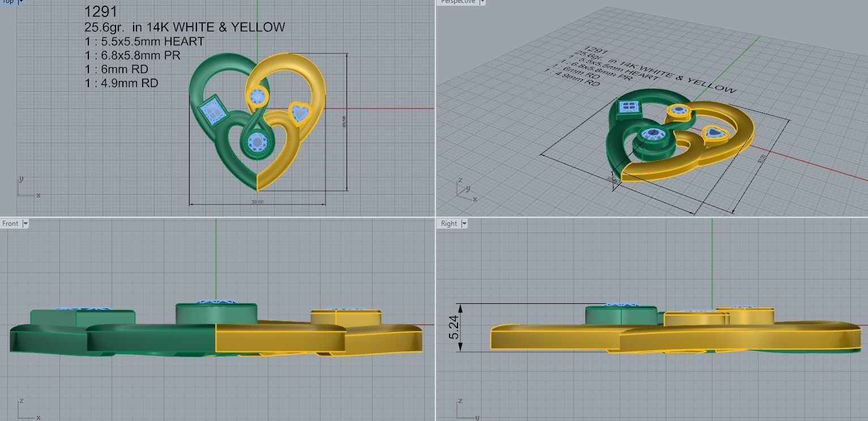Screen dimensions: 868x421
Task: Click the YZ axis icon in Right viewport
Action: [x=468, y=409]
